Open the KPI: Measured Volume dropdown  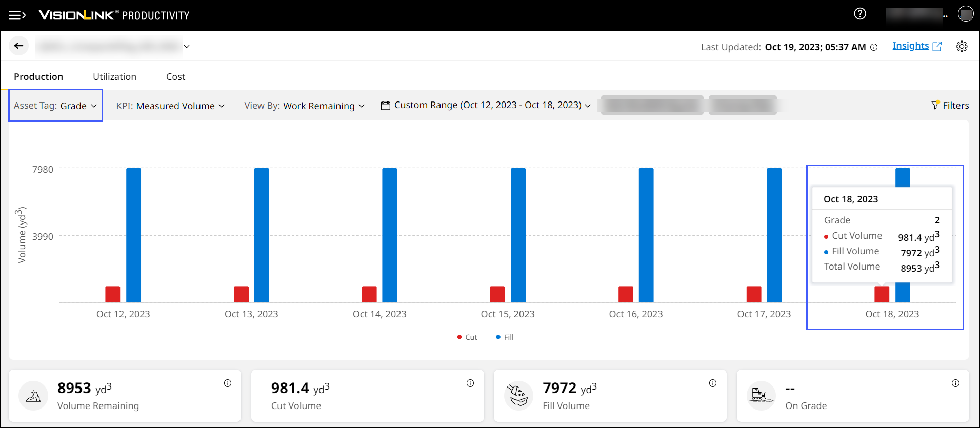[x=170, y=106]
